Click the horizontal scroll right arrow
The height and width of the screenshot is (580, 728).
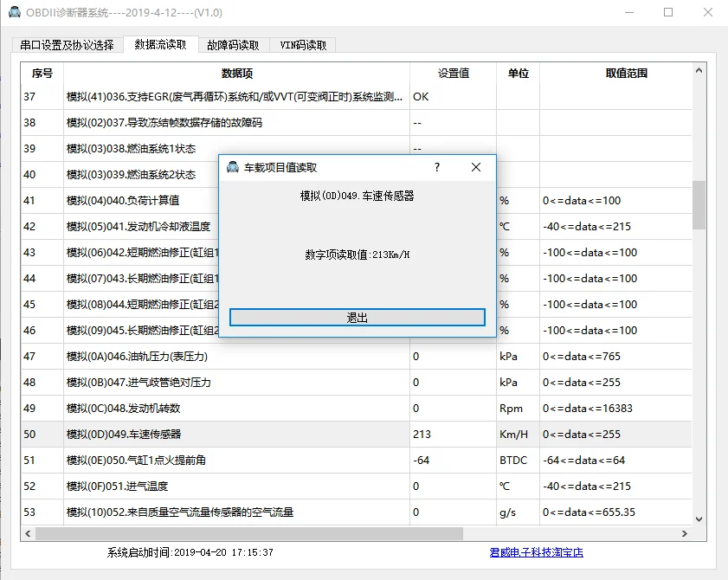point(685,533)
